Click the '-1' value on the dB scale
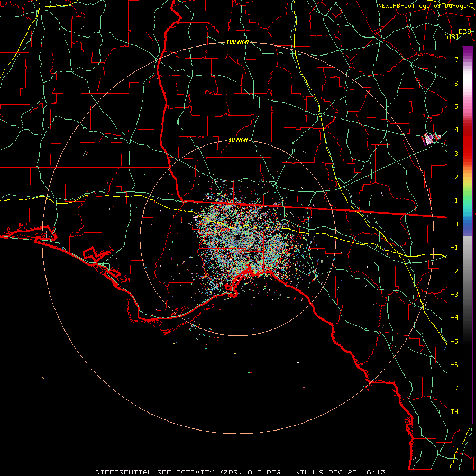 454,248
